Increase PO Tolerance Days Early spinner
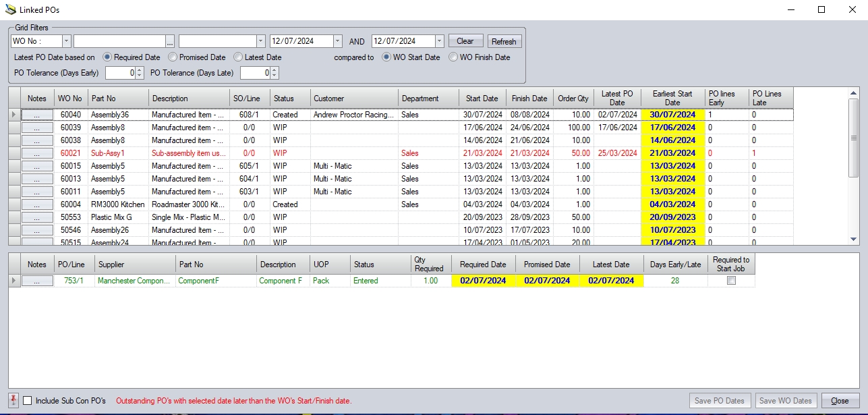 (x=139, y=70)
